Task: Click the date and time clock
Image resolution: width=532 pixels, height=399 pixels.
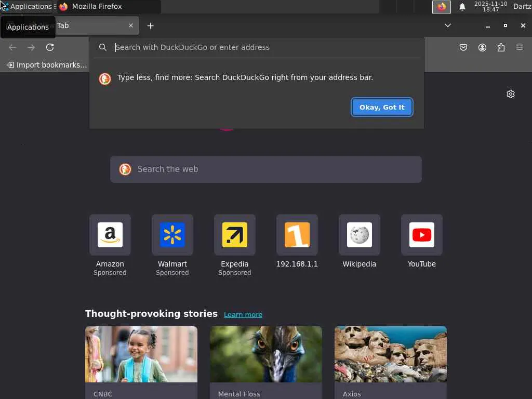Action: coord(490,6)
